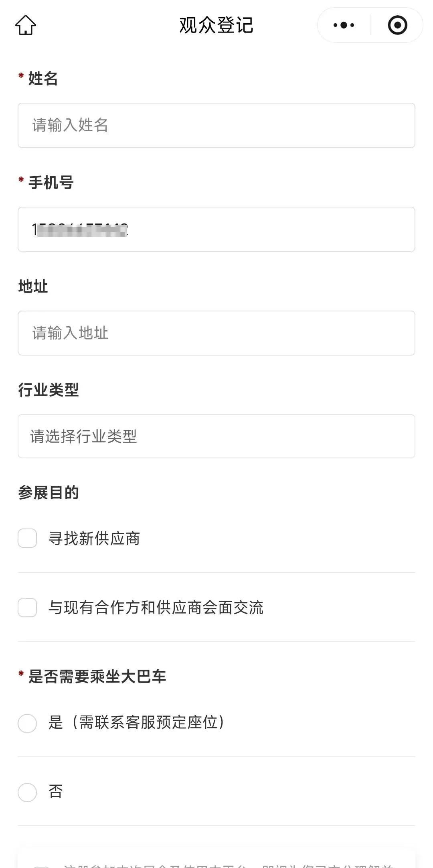
Task: Check the box beside 与现有合作方和供应商会面交流
Action: pos(27,608)
